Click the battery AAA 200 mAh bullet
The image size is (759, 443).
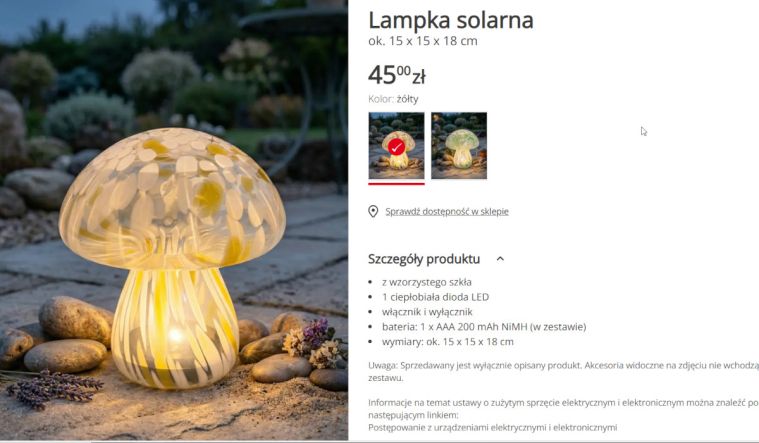pos(484,327)
